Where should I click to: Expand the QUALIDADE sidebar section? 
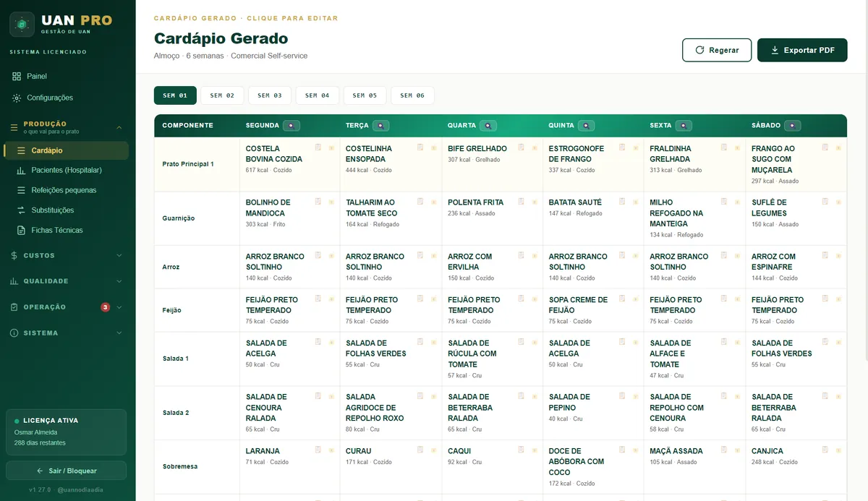point(68,281)
